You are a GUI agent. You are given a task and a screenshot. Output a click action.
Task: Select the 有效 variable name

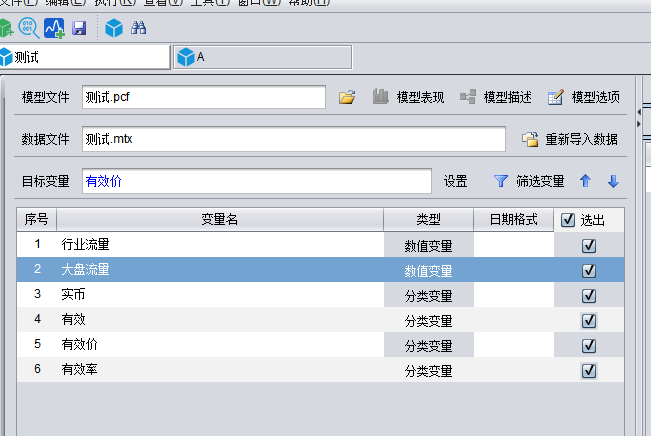click(73, 319)
